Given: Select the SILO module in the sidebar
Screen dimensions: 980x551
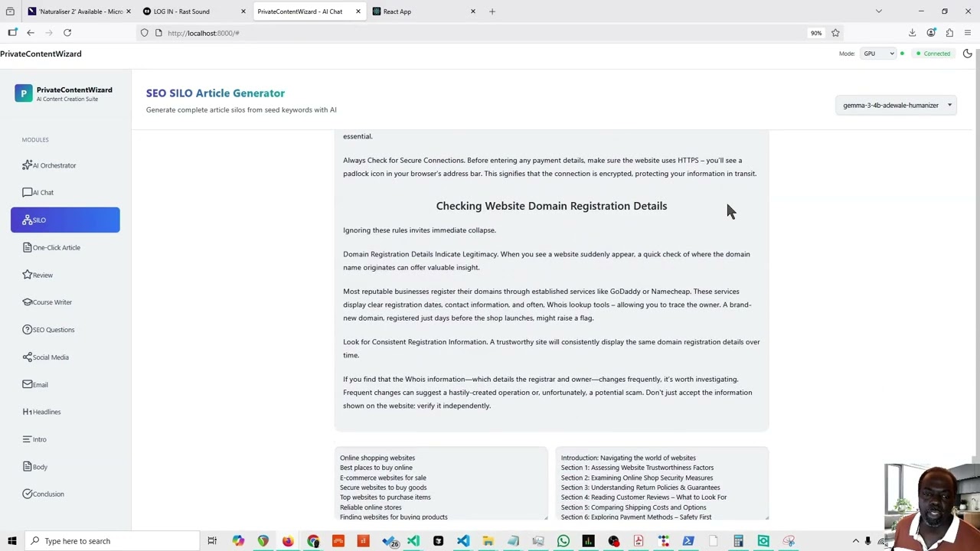Looking at the screenshot, I should [65, 220].
